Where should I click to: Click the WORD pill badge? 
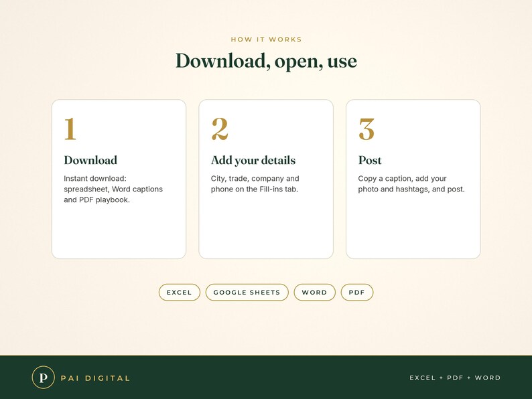coord(314,292)
